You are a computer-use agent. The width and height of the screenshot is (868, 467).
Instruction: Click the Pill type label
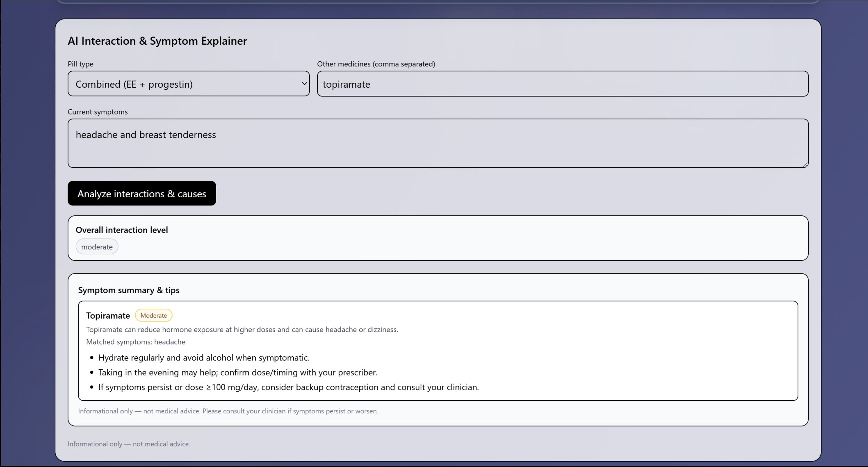click(x=81, y=64)
